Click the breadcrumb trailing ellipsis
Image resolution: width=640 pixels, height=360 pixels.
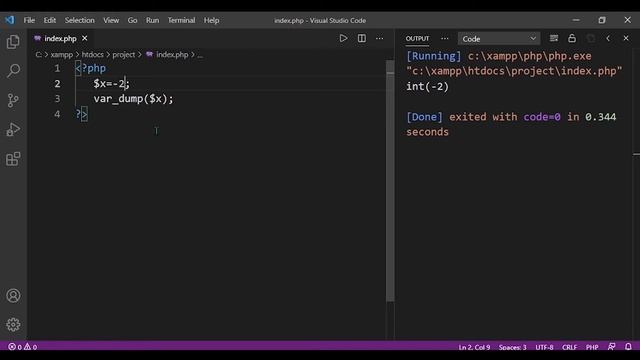[x=200, y=55]
